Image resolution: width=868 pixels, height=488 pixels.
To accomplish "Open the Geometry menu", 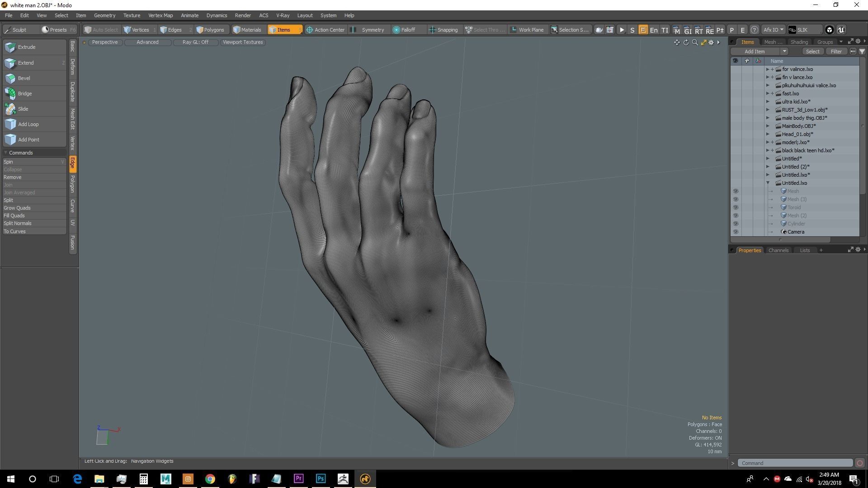I will tap(104, 15).
